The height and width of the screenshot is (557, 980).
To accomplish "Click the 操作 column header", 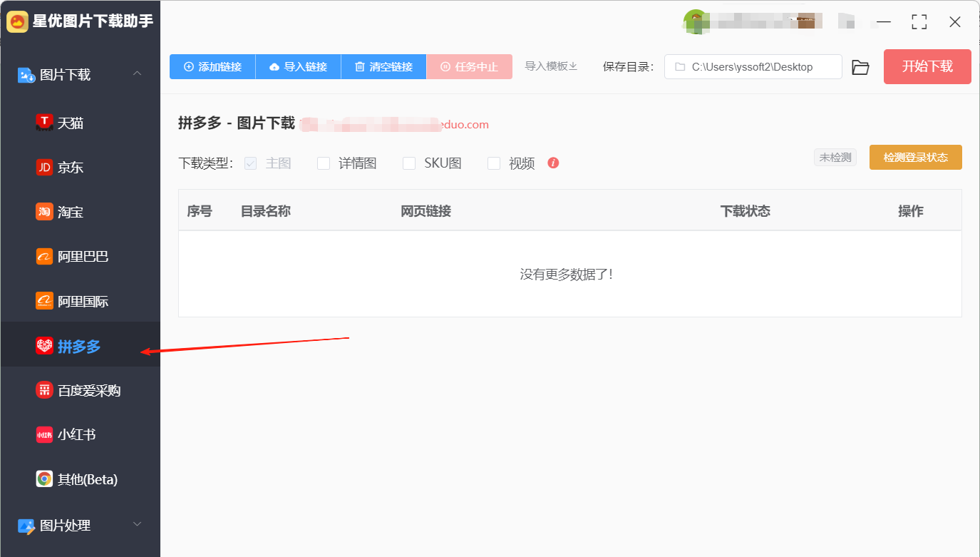I will [910, 211].
